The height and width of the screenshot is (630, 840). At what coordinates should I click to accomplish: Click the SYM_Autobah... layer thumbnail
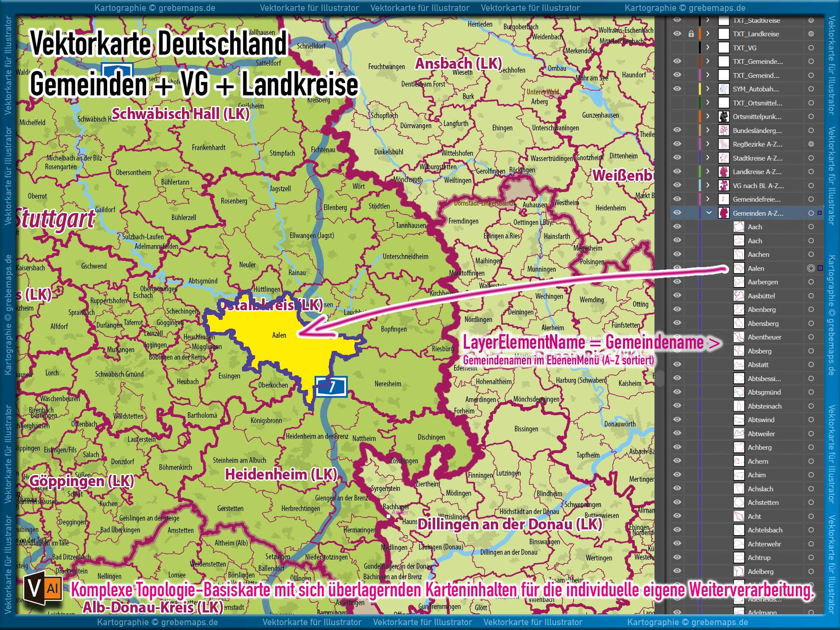click(724, 89)
